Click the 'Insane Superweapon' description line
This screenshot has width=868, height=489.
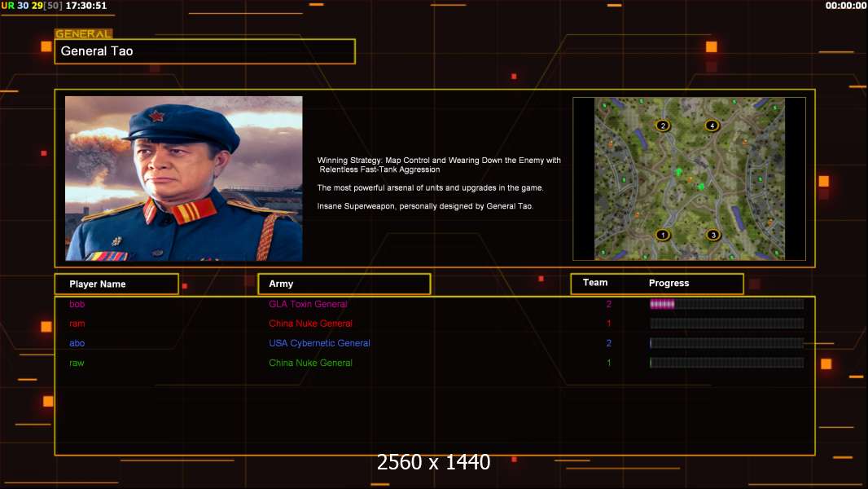[425, 206]
